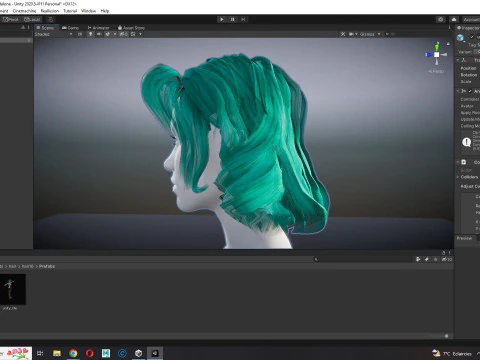Switch to the Scene tab
This screenshot has height=360, width=480.
click(x=46, y=28)
